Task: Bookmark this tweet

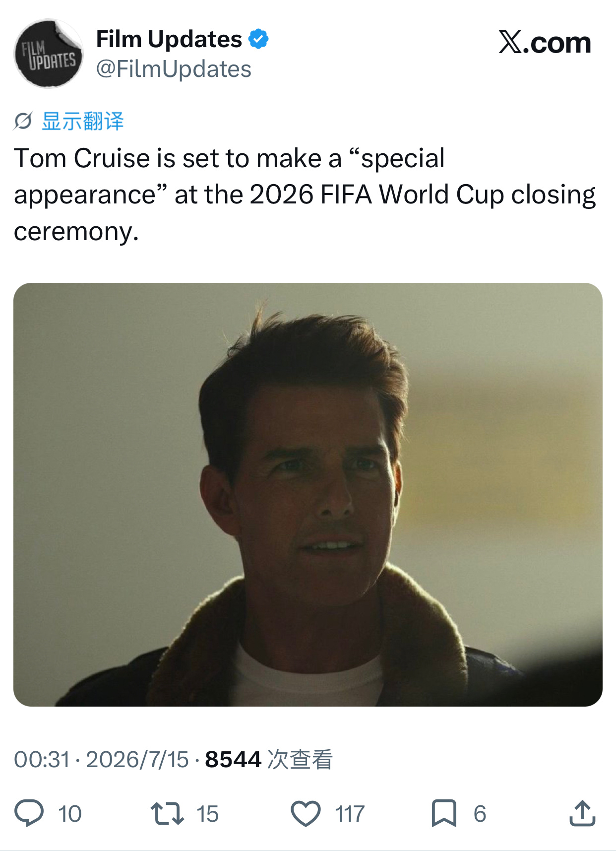Action: [444, 813]
